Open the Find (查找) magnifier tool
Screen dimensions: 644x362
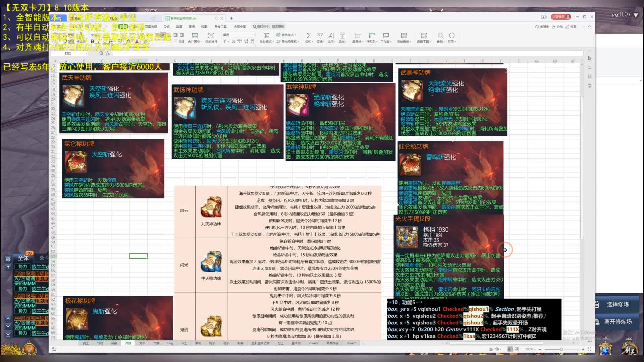(440, 36)
